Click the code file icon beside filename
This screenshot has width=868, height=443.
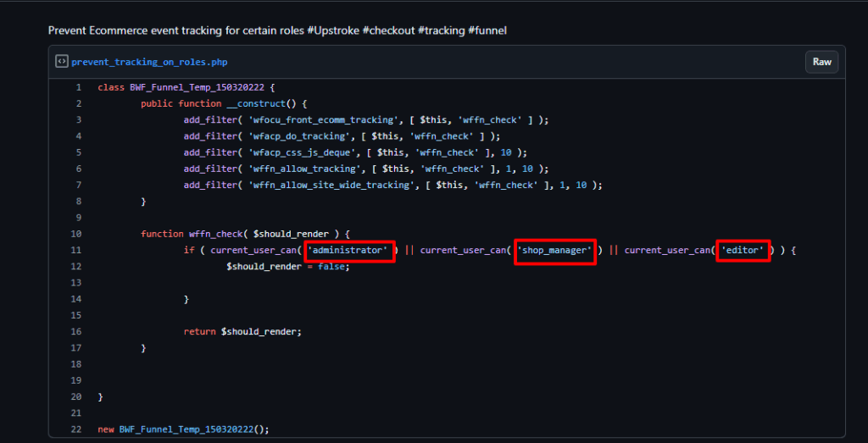[x=61, y=61]
